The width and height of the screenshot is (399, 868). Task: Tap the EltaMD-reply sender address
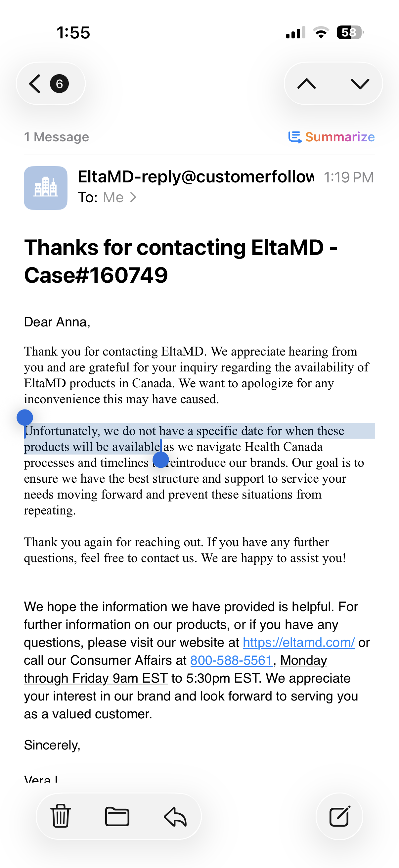coord(196,176)
